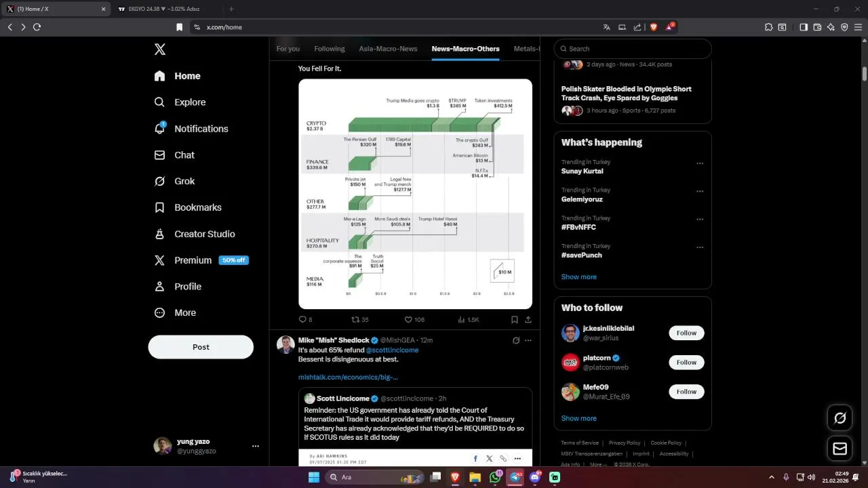The width and height of the screenshot is (868, 488).
Task: Open the browser extensions puzzle icon
Action: click(768, 27)
